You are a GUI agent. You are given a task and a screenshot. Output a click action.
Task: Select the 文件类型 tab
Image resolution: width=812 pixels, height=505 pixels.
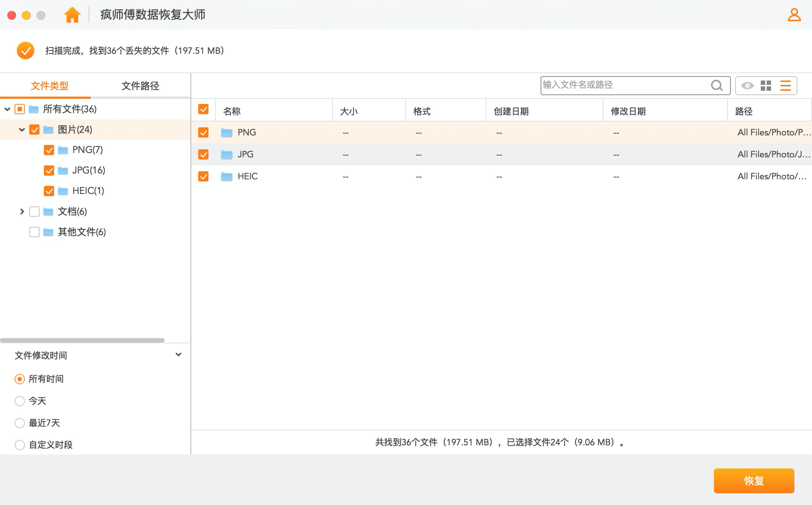[x=49, y=86]
